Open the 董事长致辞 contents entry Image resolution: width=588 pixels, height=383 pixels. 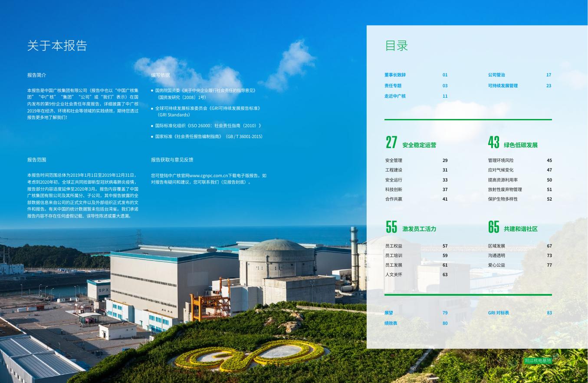click(x=395, y=75)
